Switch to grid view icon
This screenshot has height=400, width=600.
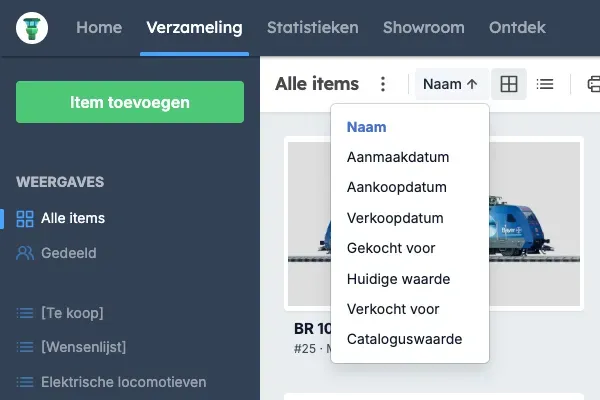coord(509,84)
